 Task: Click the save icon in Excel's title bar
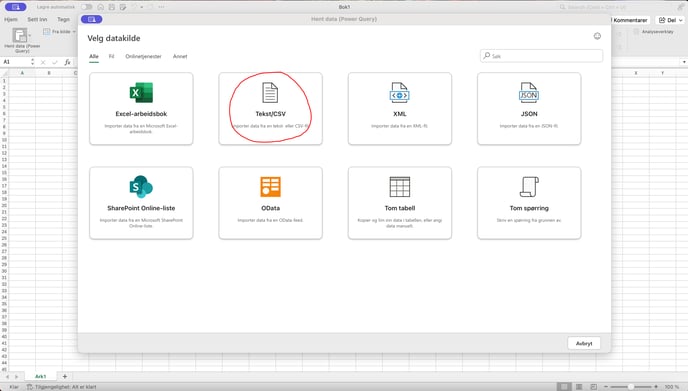[111, 7]
